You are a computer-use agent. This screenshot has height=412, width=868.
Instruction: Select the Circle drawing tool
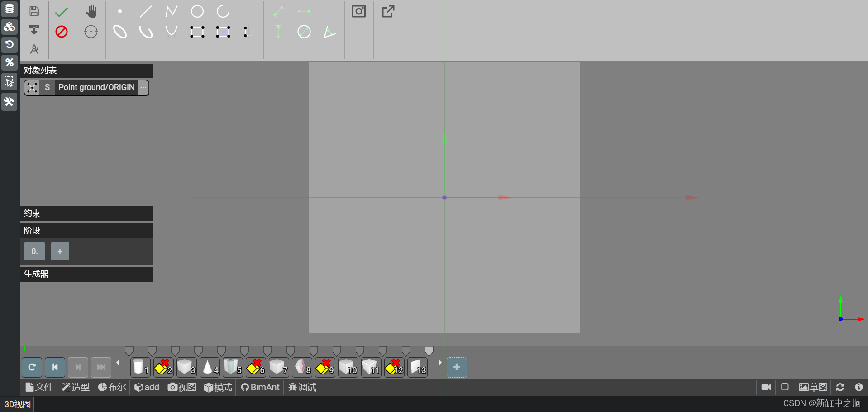197,11
